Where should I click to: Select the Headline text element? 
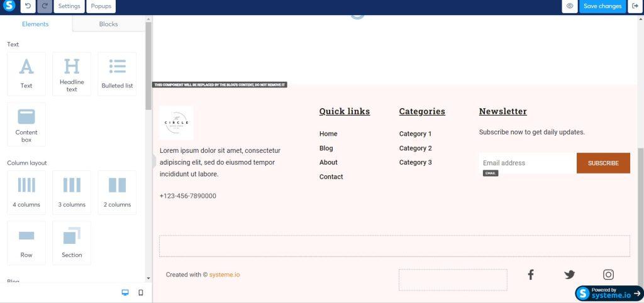72,74
